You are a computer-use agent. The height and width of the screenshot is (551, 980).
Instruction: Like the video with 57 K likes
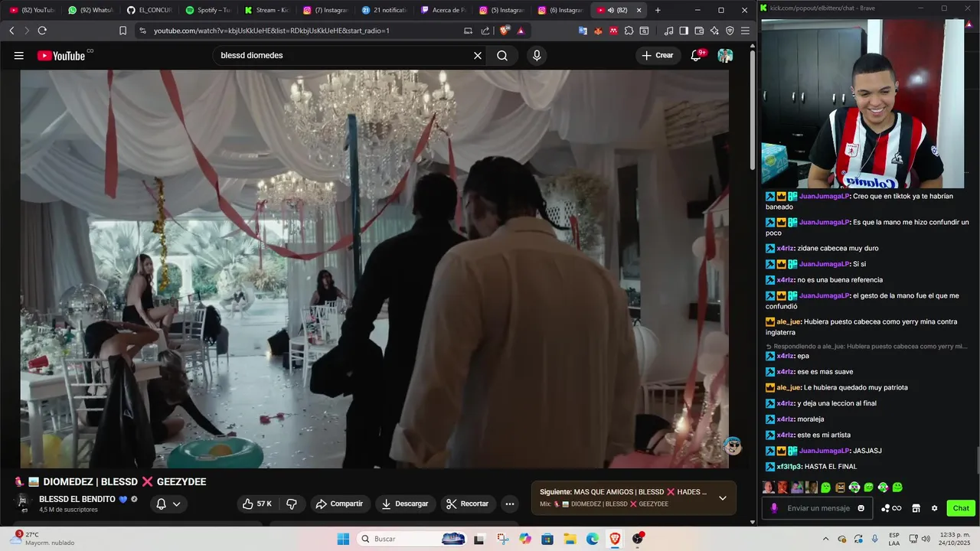[257, 504]
